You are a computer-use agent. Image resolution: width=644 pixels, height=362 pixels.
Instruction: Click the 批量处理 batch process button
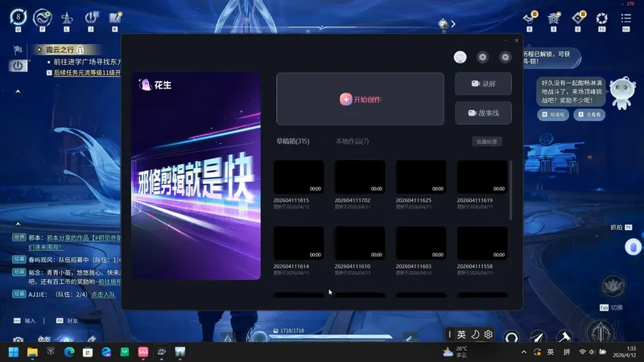[x=487, y=142]
